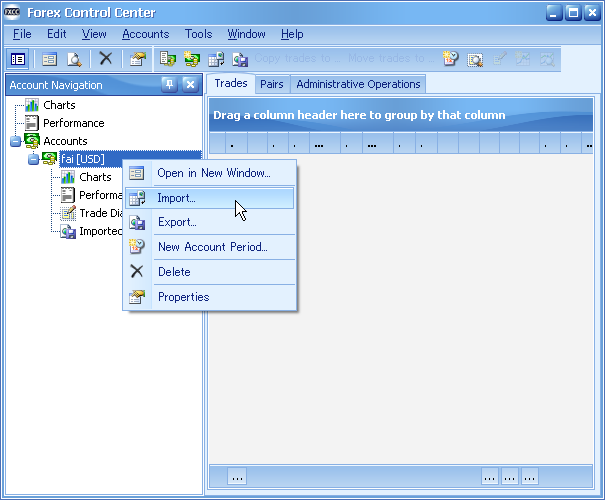Open the Window menu
The image size is (605, 500).
coord(246,34)
